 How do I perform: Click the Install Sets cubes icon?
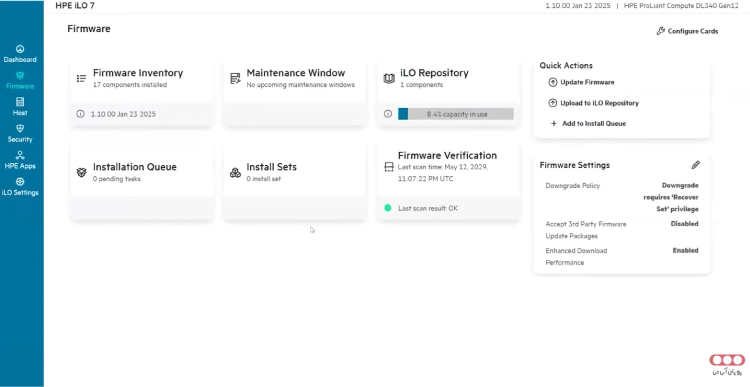[235, 172]
